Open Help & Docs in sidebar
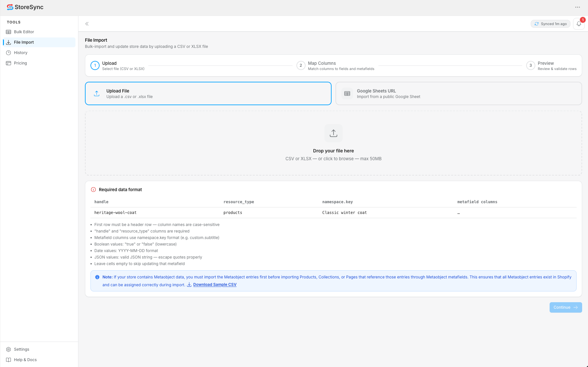588x367 pixels. click(x=39, y=360)
